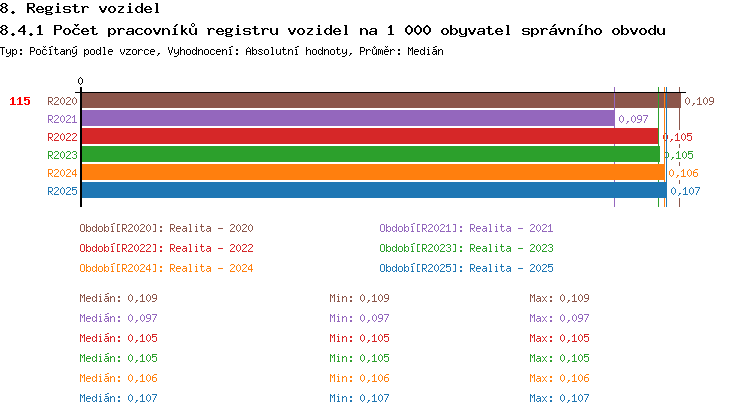Click the orange R2024 bar
750x416 pixels.
point(372,173)
